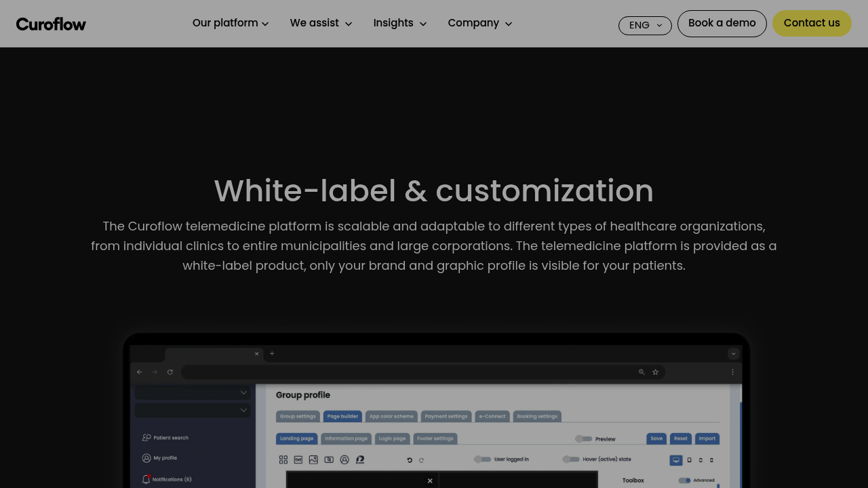868x488 pixels.
Task: Click the grid layout icon in page builder
Action: [x=283, y=460]
